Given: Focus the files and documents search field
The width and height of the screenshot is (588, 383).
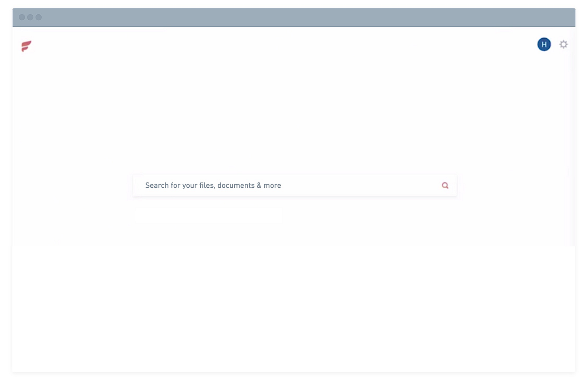Looking at the screenshot, I should 295,185.
